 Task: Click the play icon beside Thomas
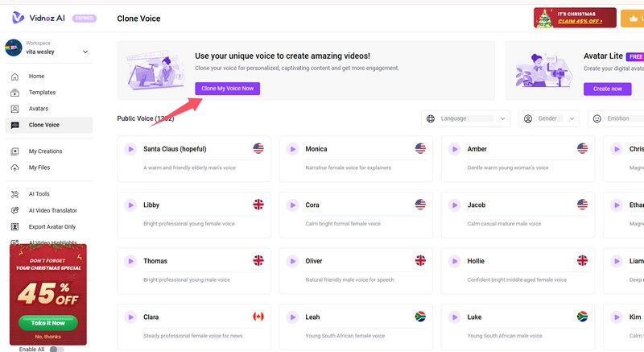pyautogui.click(x=130, y=261)
